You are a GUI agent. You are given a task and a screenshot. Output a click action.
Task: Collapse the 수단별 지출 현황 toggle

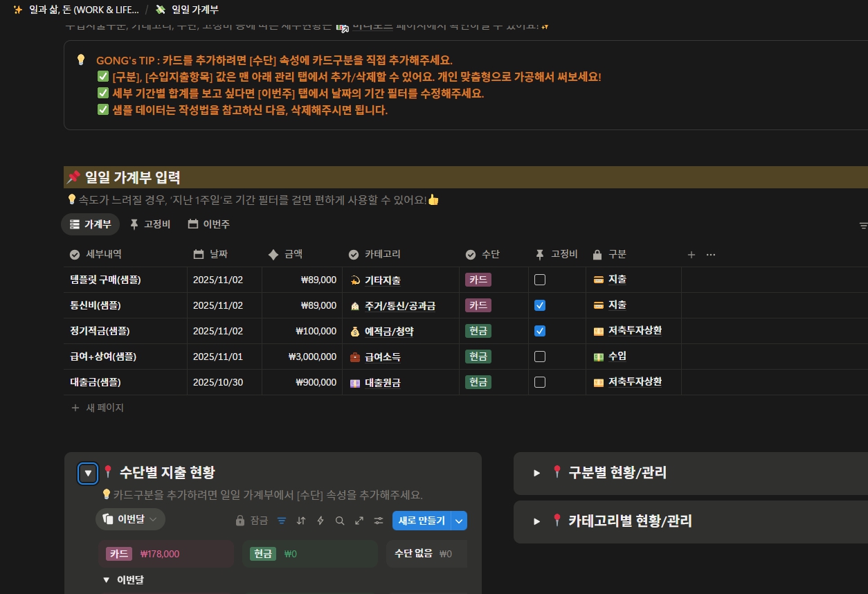[x=88, y=474]
